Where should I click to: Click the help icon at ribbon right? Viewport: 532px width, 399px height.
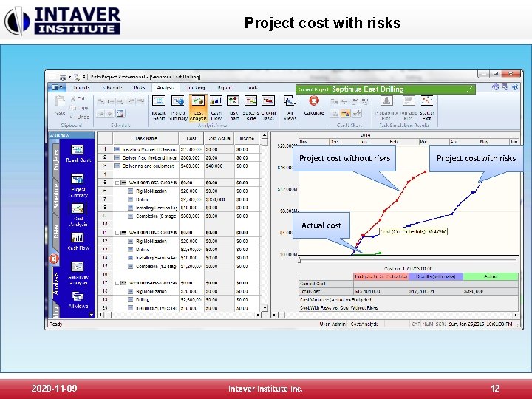click(515, 87)
